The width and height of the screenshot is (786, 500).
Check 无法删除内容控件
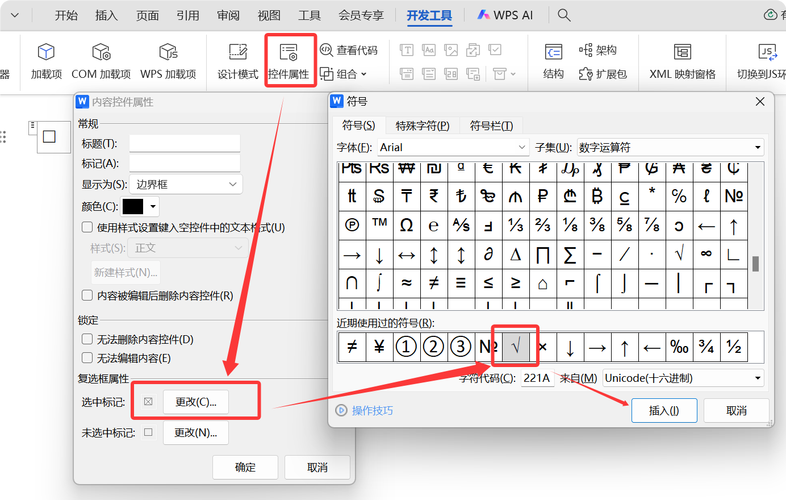click(87, 339)
